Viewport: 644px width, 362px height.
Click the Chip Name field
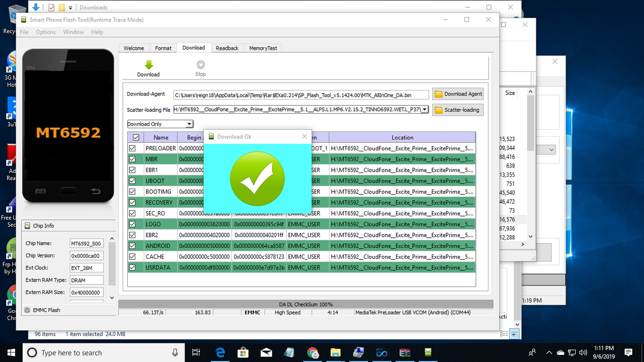(x=87, y=243)
